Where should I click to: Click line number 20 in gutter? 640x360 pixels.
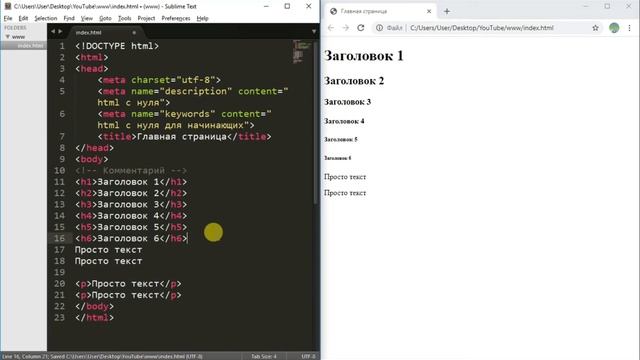coord(60,284)
